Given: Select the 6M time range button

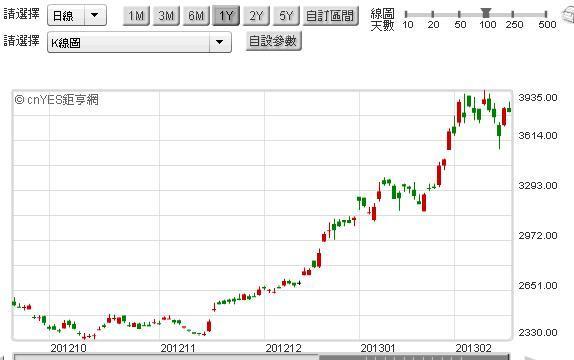Looking at the screenshot, I should tap(196, 16).
